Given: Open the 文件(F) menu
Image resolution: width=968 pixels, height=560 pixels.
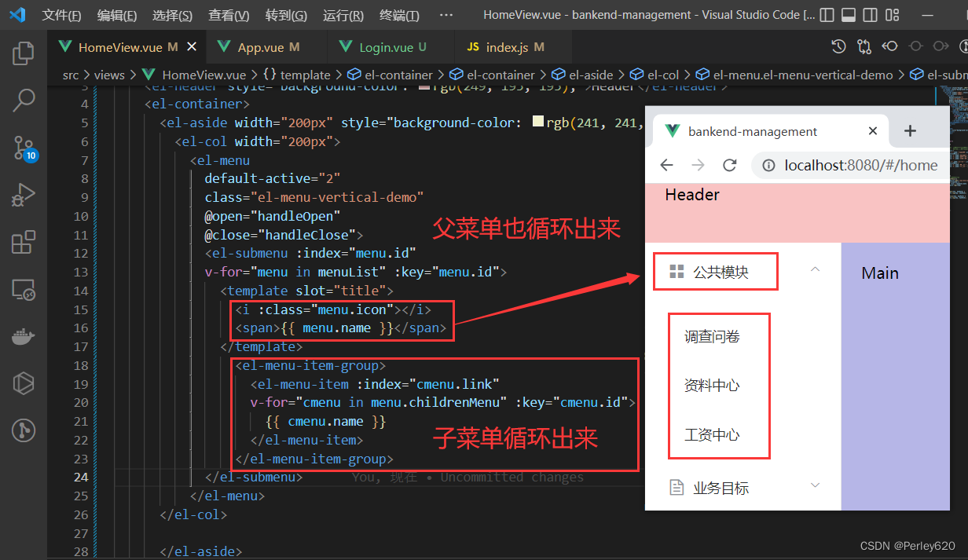Looking at the screenshot, I should point(61,15).
